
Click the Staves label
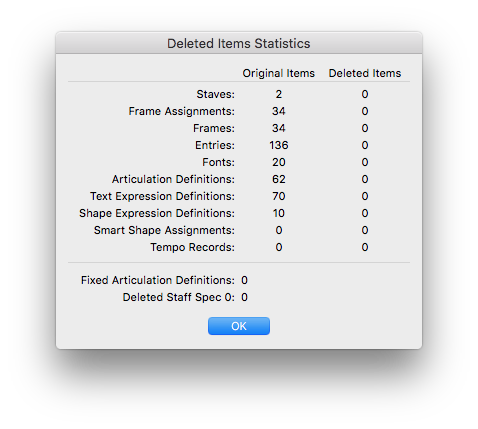coord(215,94)
